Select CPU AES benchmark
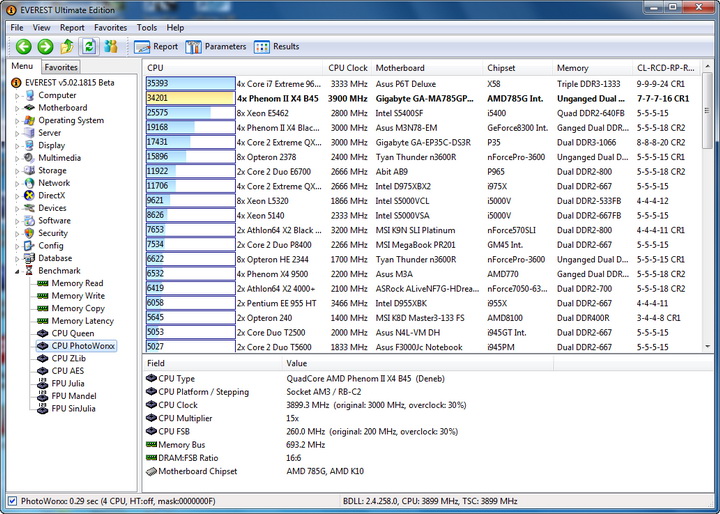 68,371
